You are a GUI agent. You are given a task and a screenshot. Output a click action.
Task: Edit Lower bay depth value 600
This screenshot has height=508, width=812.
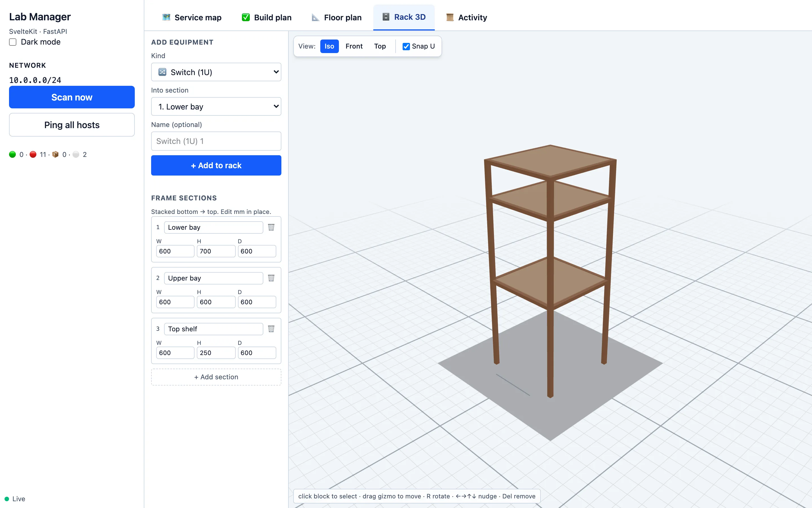pos(257,251)
